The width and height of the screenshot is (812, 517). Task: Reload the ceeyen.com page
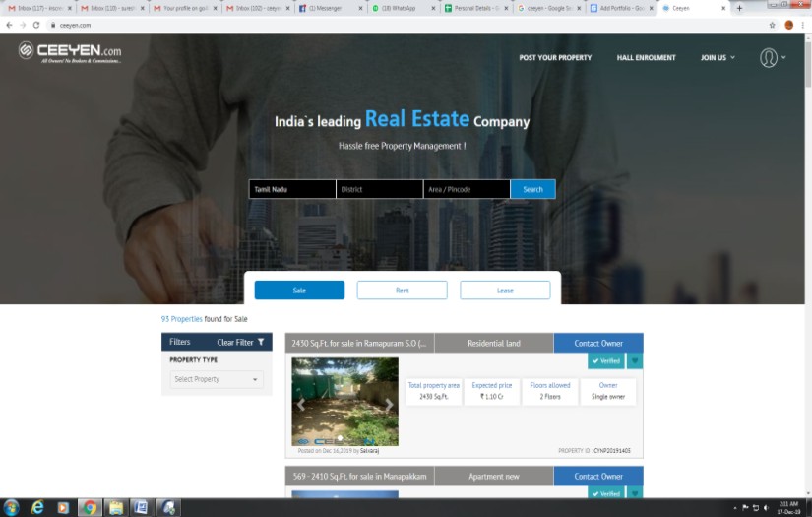coord(36,25)
